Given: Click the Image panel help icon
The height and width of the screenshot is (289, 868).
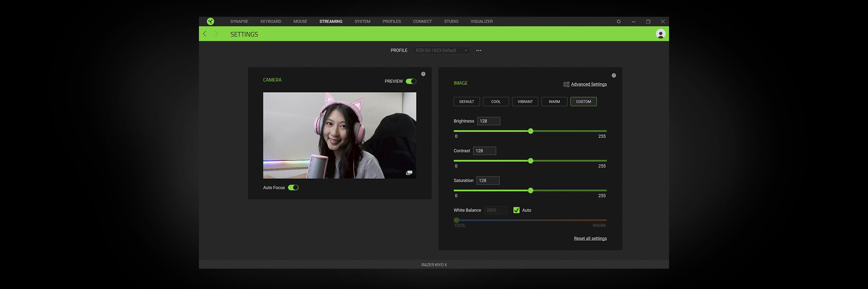Looking at the screenshot, I should click(613, 75).
